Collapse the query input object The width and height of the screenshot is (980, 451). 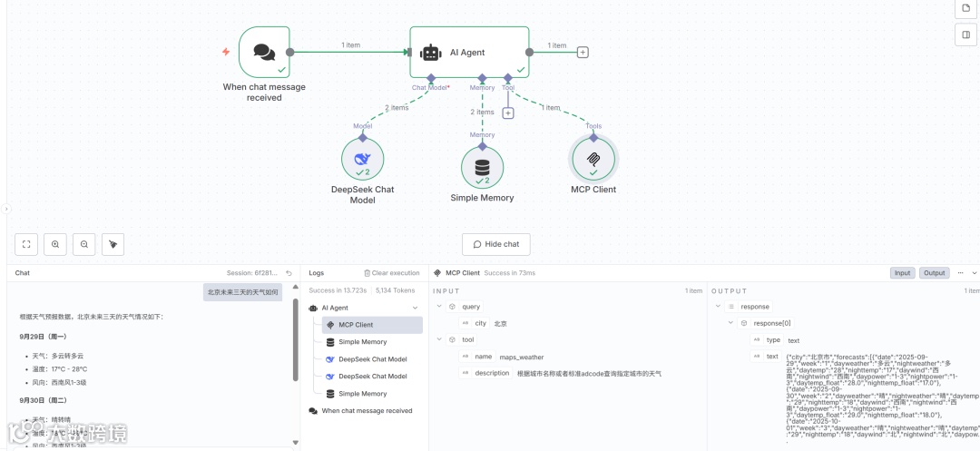pos(439,307)
